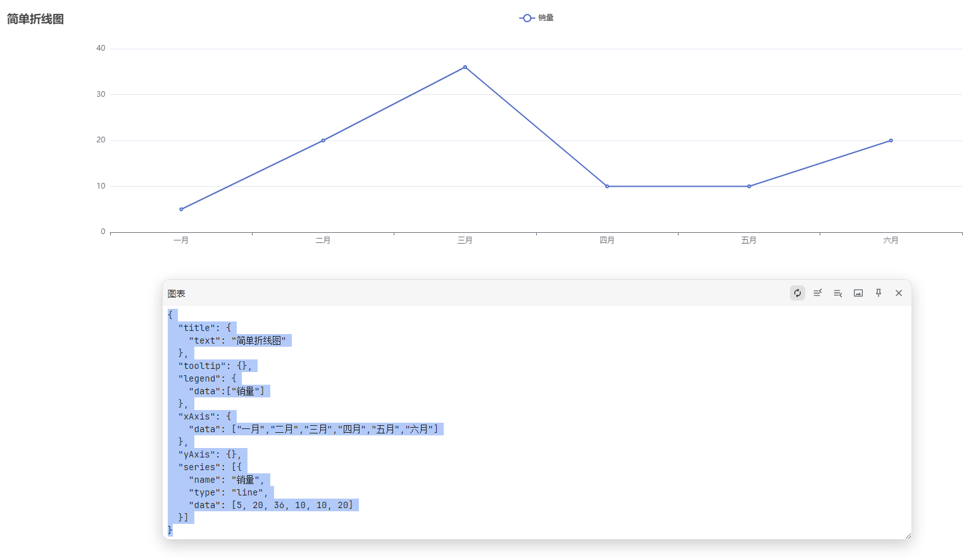The width and height of the screenshot is (971, 560).
Task: Click the list icon with upper arrow
Action: click(818, 293)
